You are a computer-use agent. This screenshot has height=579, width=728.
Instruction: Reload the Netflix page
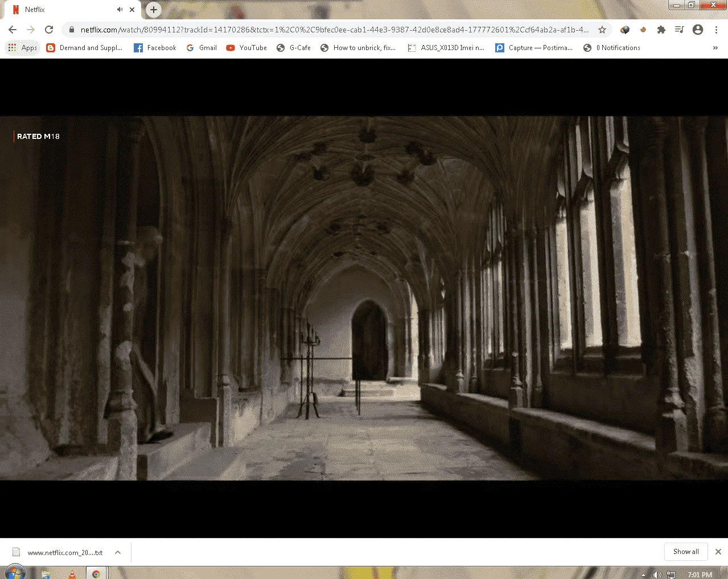pyautogui.click(x=49, y=30)
